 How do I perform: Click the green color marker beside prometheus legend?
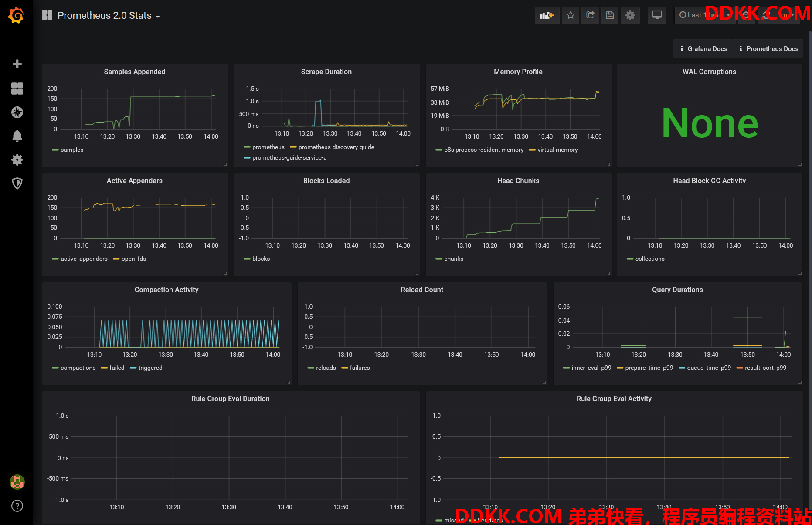coord(247,147)
